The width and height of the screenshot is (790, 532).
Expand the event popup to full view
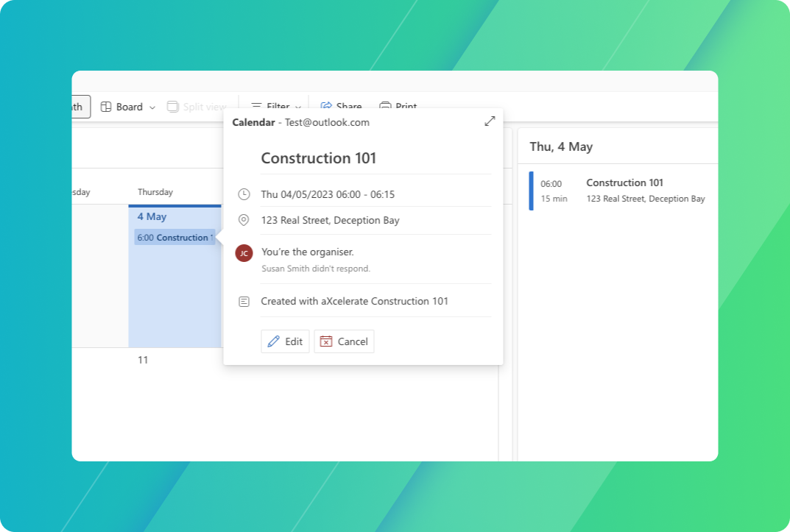(x=490, y=121)
